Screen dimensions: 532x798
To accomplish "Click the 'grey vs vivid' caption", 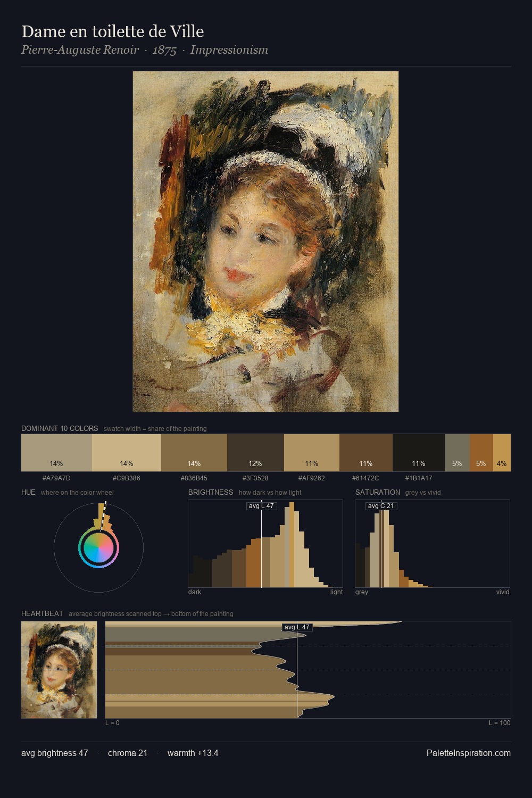I will click(x=423, y=493).
